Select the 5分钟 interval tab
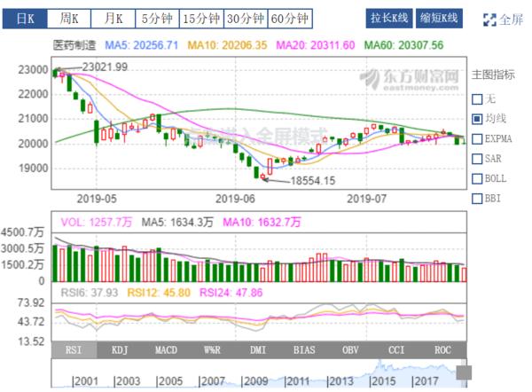The height and width of the screenshot is (392, 532). [x=157, y=19]
